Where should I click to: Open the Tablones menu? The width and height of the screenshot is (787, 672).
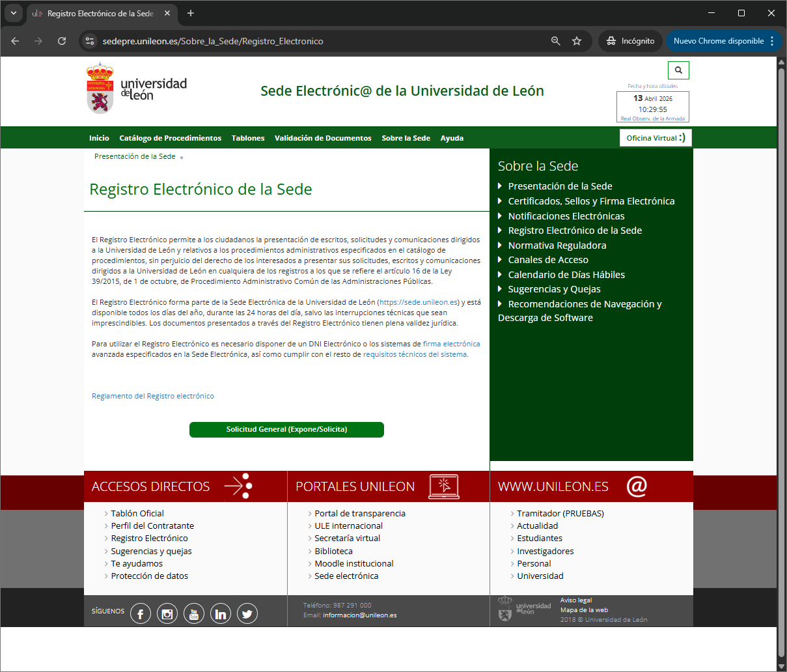pos(248,138)
